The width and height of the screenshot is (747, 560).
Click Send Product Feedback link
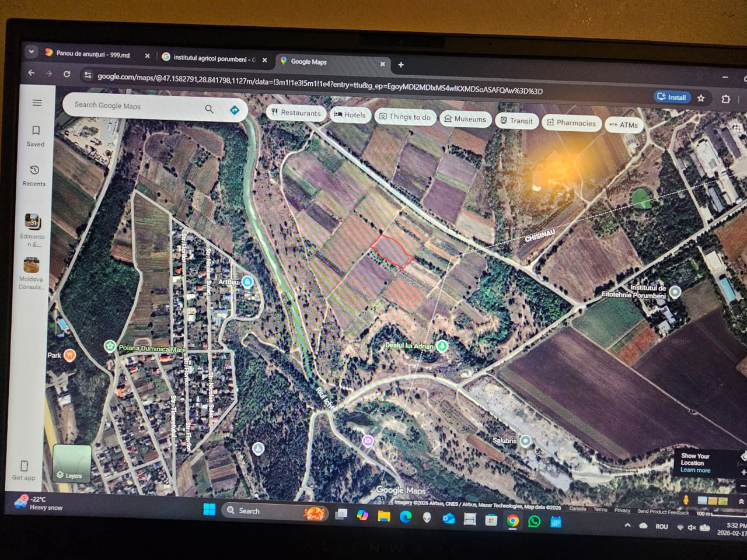point(663,512)
